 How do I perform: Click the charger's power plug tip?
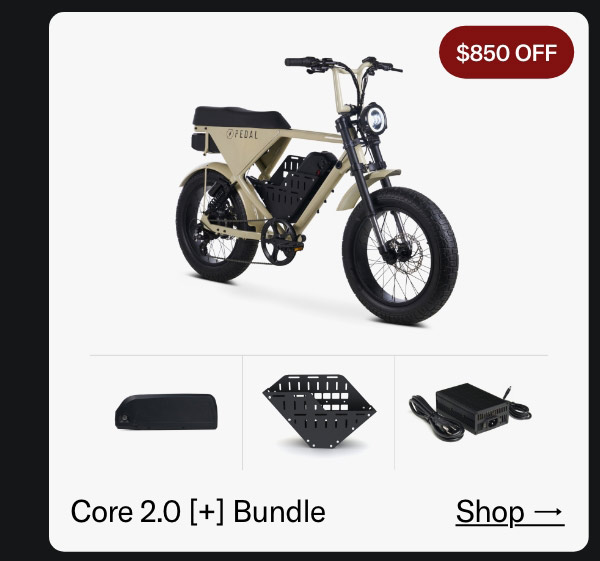[508, 392]
